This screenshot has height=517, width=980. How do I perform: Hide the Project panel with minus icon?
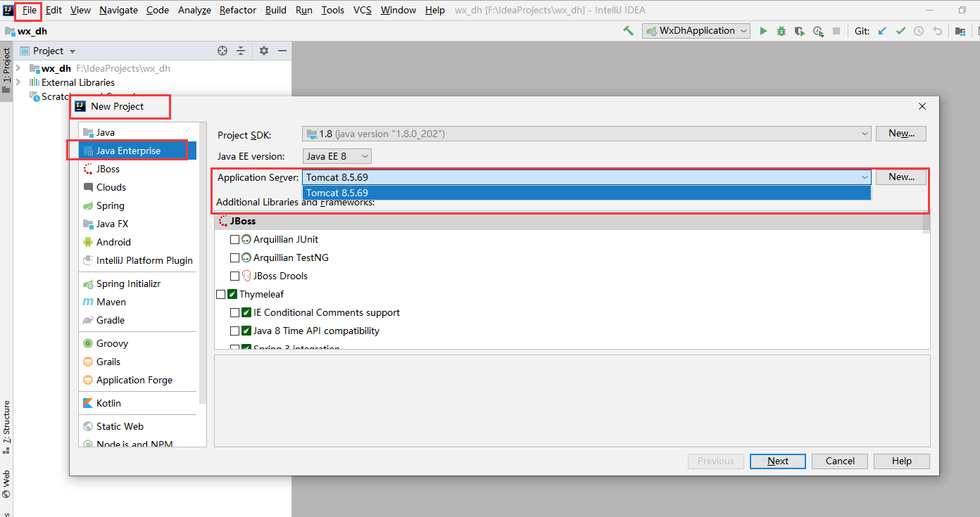(282, 51)
